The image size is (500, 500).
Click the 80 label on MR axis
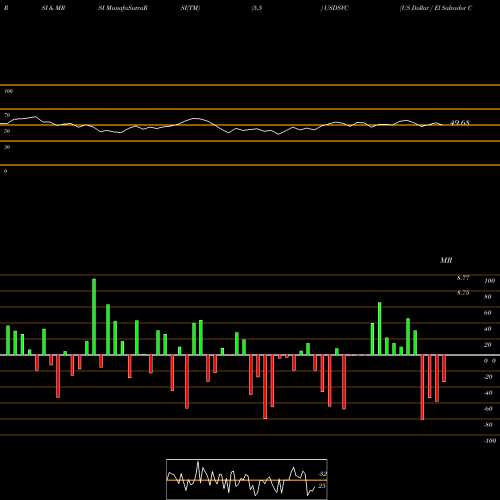pos(488,297)
